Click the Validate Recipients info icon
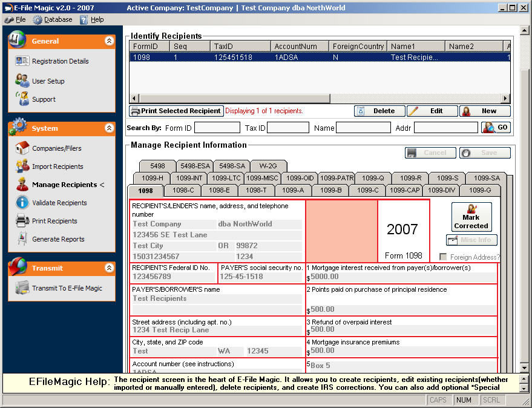This screenshot has width=532, height=408. click(x=22, y=203)
